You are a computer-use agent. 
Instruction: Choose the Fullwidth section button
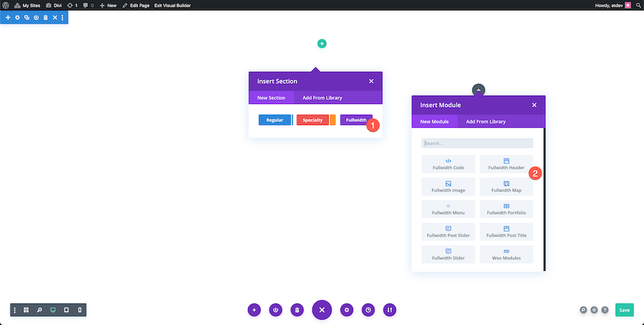click(x=356, y=120)
